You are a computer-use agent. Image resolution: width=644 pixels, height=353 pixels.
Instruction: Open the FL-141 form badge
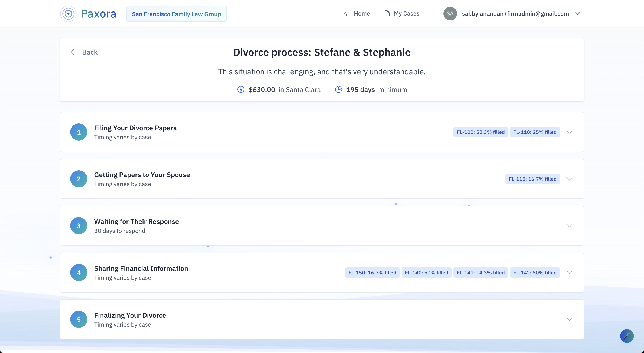point(480,273)
